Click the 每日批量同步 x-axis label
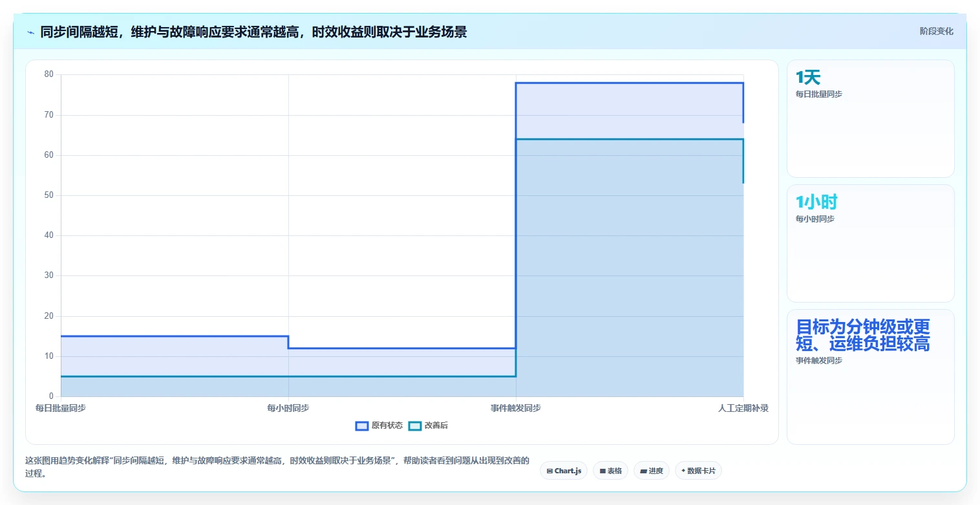The width and height of the screenshot is (980, 505). click(61, 408)
